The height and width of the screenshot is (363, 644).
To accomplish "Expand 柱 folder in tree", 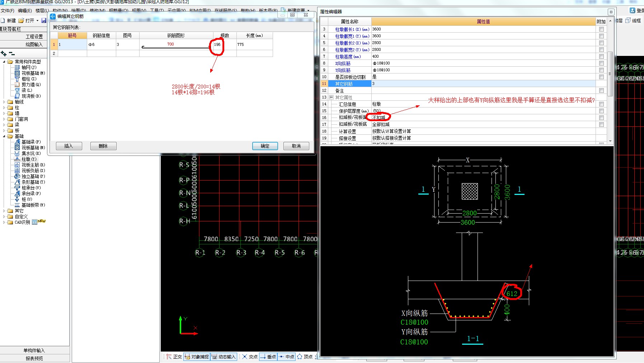I will click(x=4, y=108).
